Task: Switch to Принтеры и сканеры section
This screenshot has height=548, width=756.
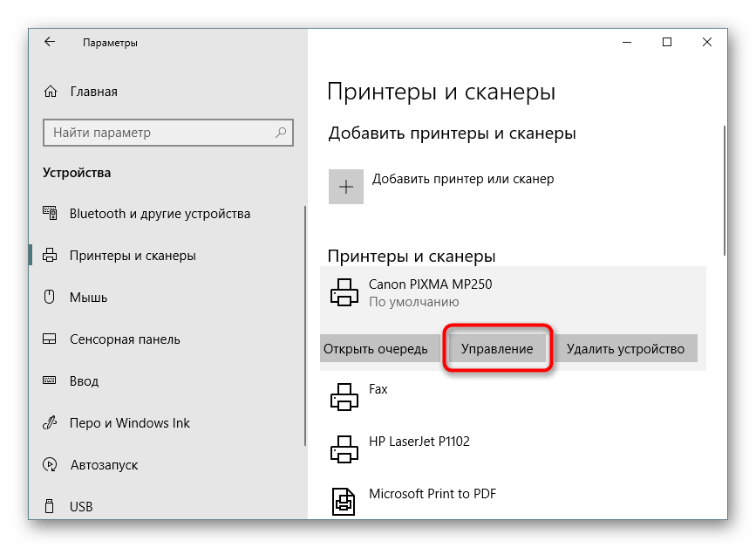Action: coord(132,256)
